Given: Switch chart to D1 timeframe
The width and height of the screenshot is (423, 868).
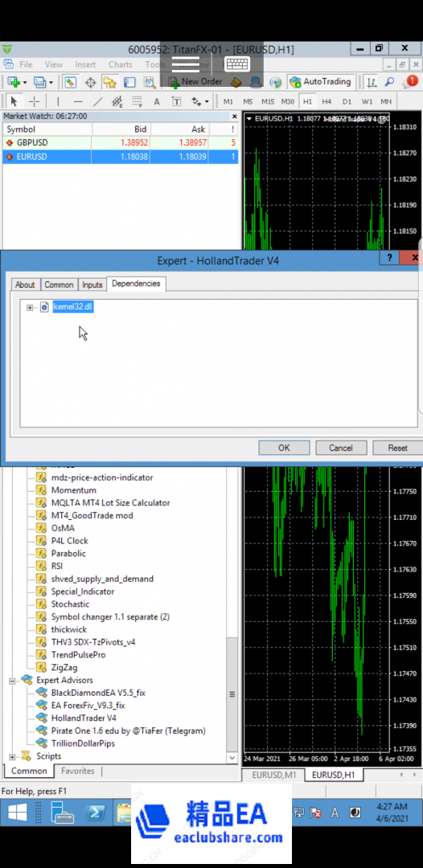Looking at the screenshot, I should (x=347, y=102).
